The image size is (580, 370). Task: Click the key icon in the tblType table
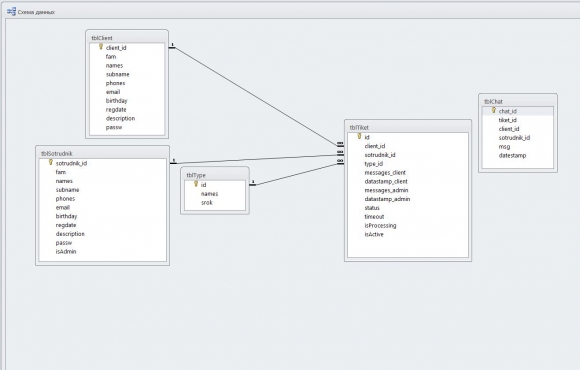click(196, 184)
